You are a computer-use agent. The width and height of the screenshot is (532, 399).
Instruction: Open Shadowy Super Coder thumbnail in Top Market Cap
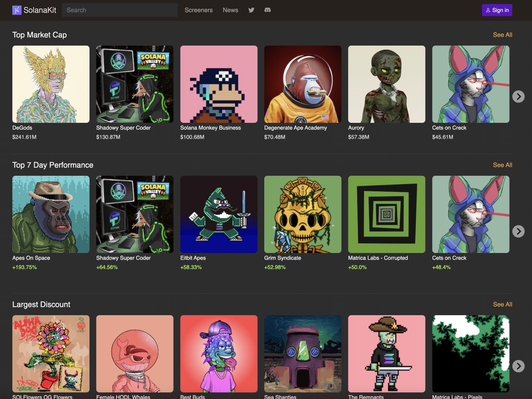pos(135,84)
